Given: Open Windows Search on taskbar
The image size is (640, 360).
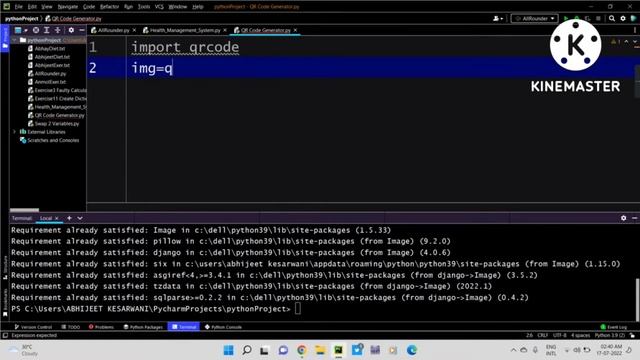Looking at the screenshot, I should (247, 350).
